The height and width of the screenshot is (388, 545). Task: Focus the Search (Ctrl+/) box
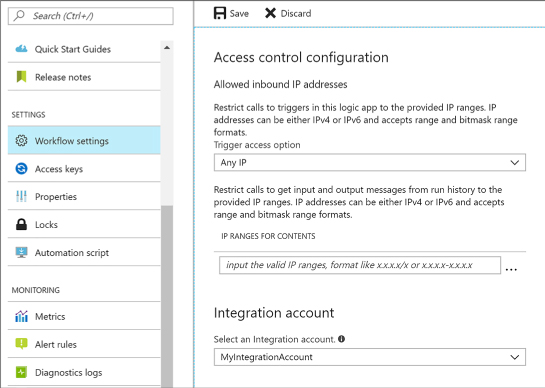tap(91, 16)
